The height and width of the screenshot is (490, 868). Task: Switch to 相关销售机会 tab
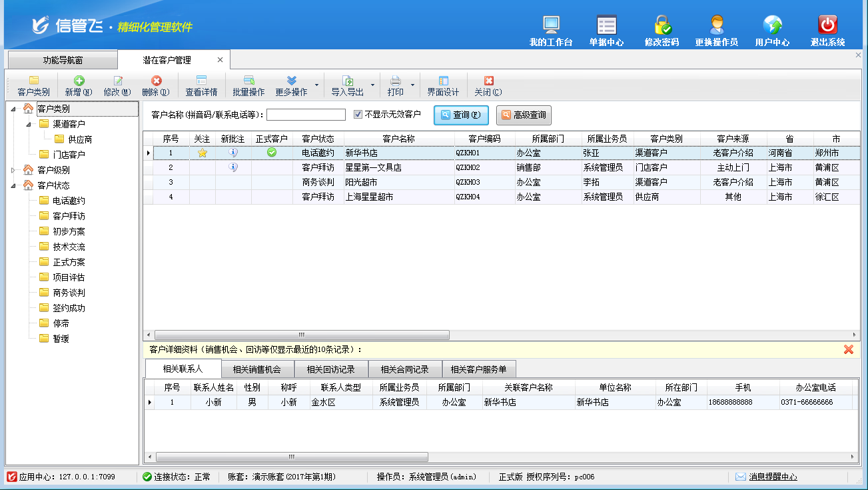(256, 369)
